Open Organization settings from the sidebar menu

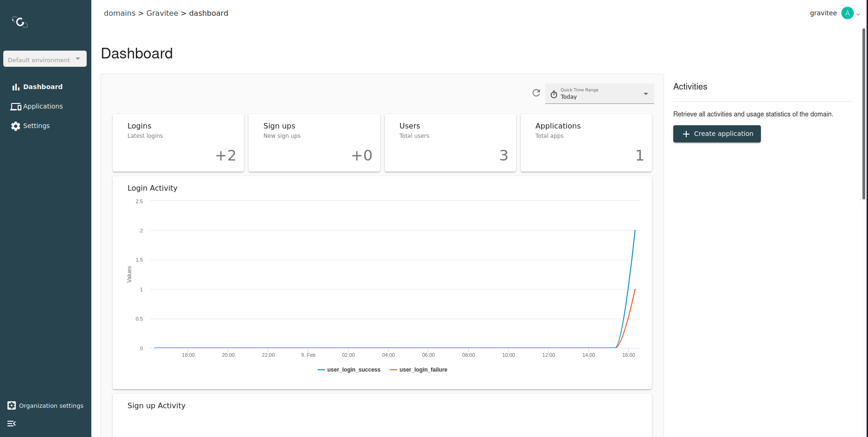[x=51, y=405]
